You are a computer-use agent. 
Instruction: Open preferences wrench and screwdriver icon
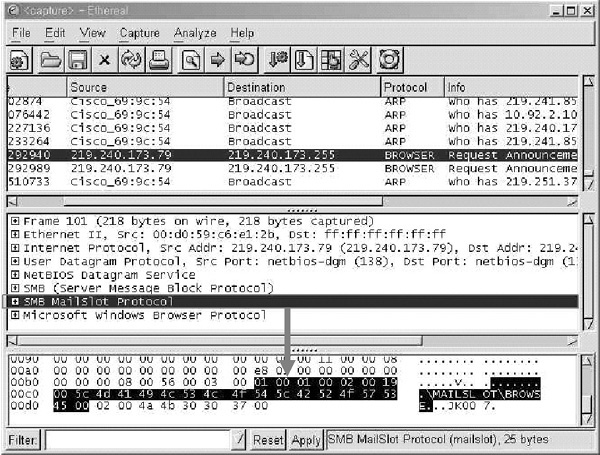[359, 60]
